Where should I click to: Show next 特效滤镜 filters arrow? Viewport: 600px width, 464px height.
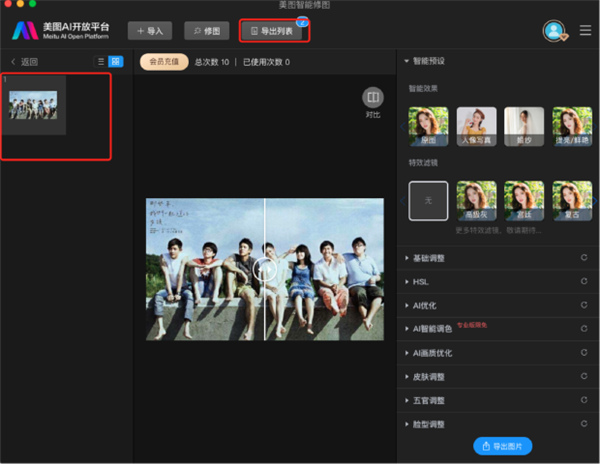click(x=595, y=200)
